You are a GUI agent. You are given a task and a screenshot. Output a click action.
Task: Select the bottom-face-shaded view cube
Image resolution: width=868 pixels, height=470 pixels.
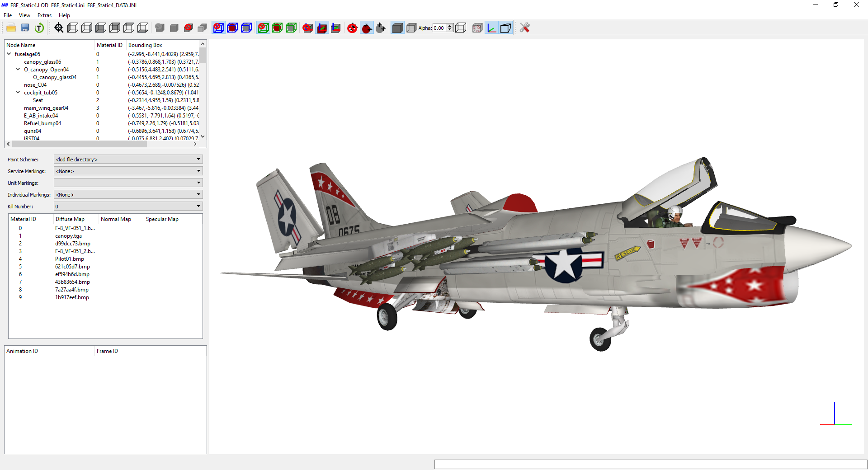point(143,28)
